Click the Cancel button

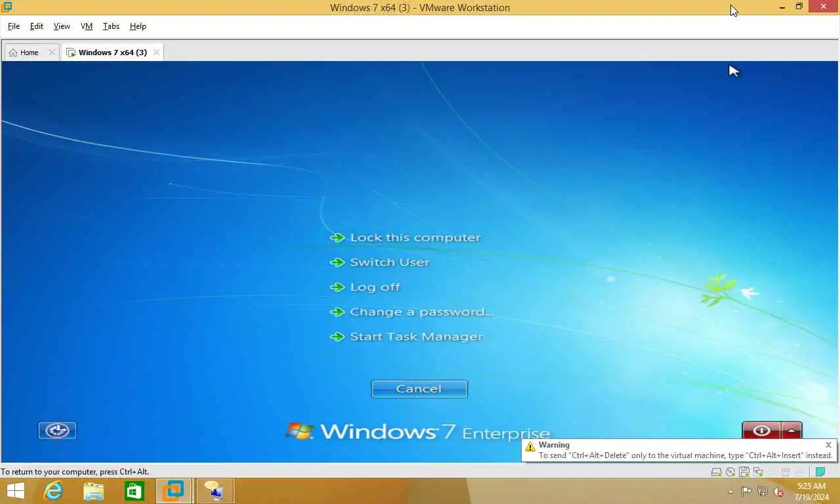pyautogui.click(x=419, y=389)
